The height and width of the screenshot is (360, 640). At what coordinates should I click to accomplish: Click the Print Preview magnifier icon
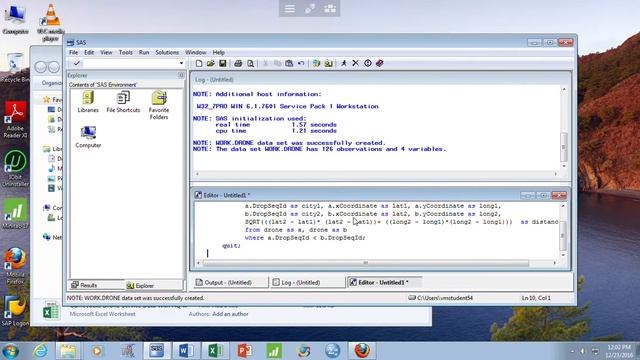pyautogui.click(x=250, y=63)
